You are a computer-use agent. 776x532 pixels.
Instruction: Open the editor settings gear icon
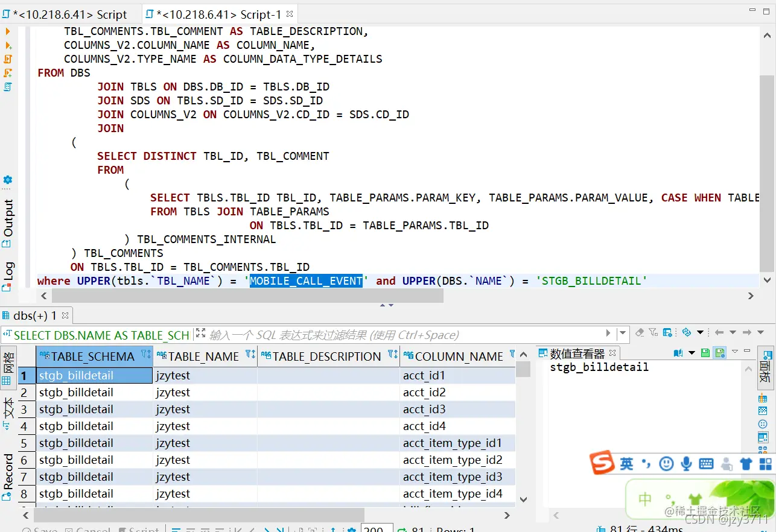click(x=8, y=180)
